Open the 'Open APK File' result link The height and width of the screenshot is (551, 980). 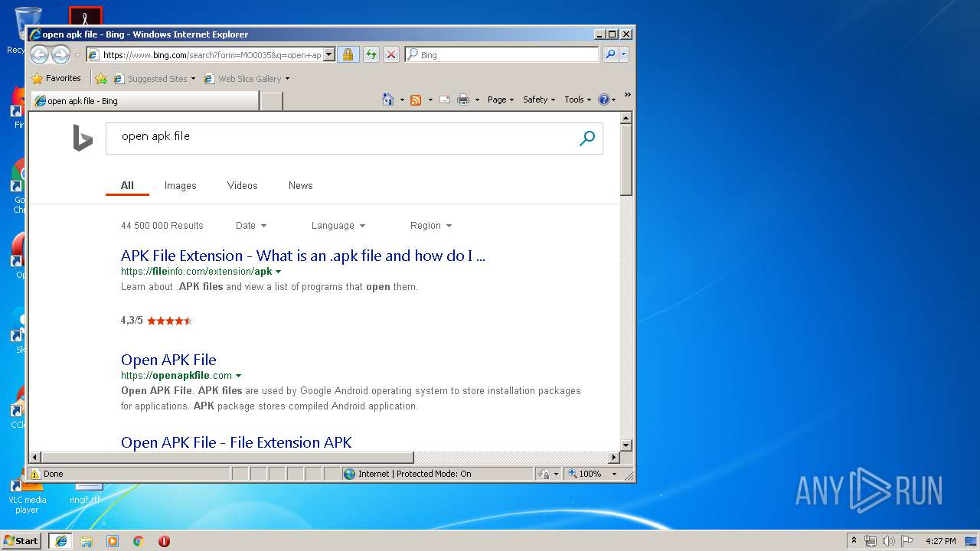pyautogui.click(x=168, y=360)
